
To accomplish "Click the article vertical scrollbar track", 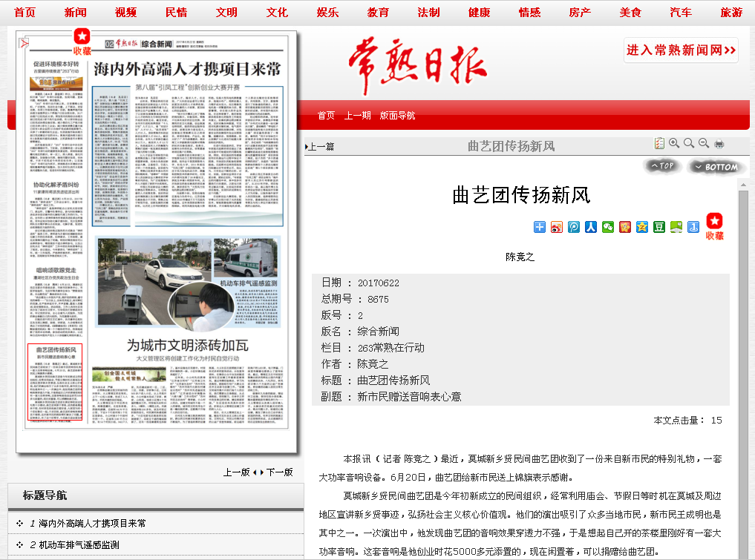I will 743,375.
